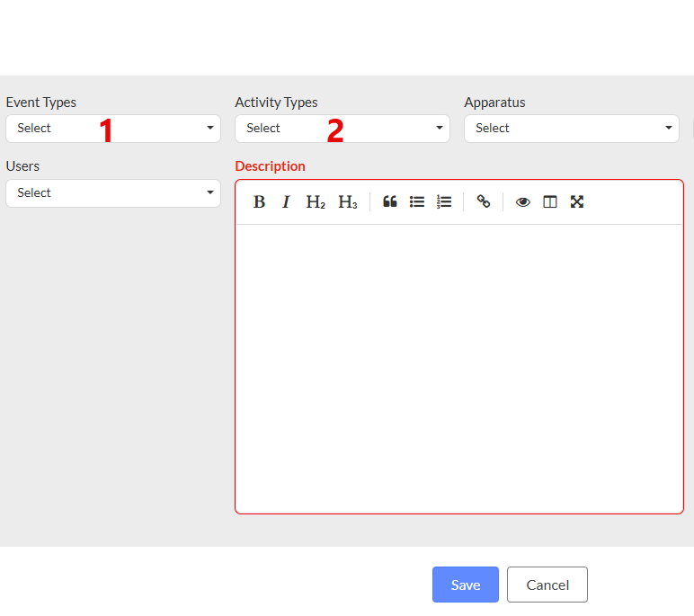Click the Event Types dropdown arrow
The image size is (694, 616).
pyautogui.click(x=210, y=128)
